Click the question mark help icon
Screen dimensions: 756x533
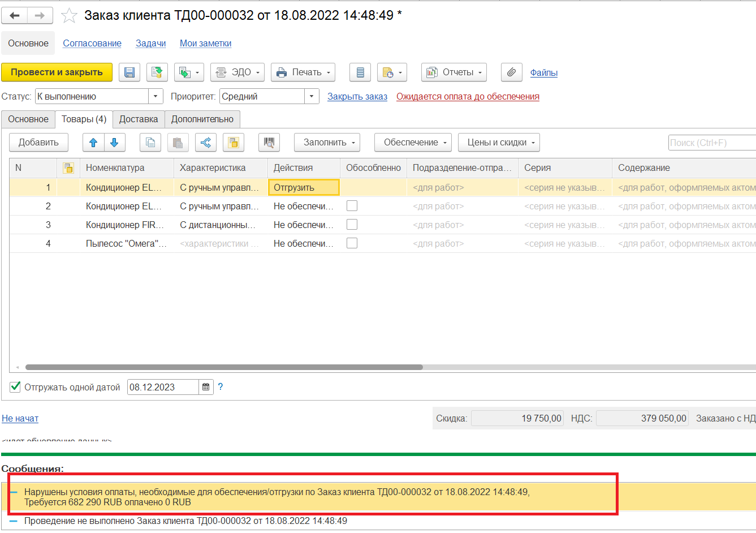(221, 387)
